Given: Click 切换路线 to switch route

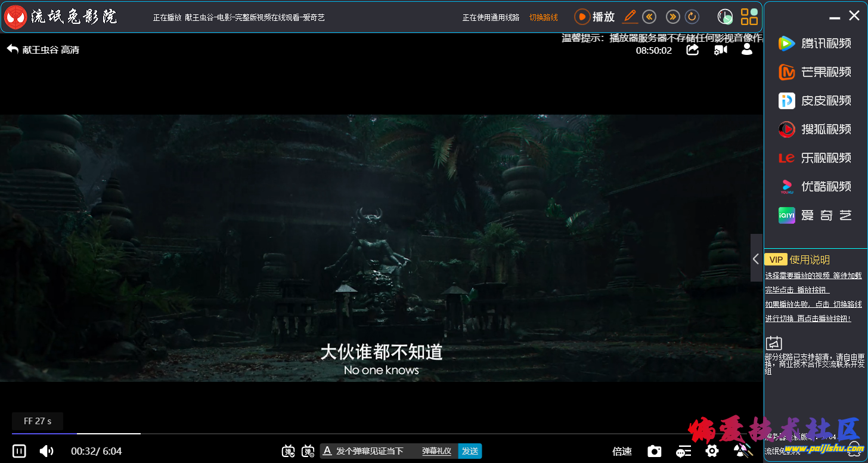Looking at the screenshot, I should tap(543, 17).
